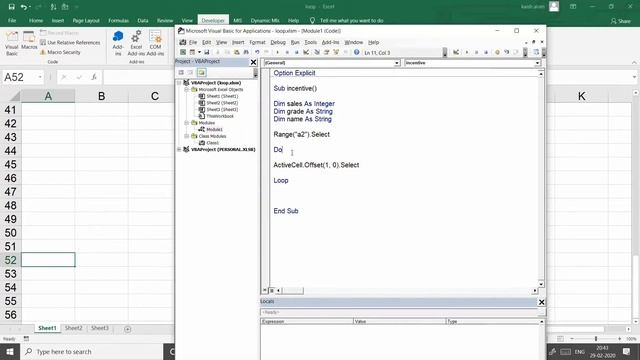Screen dimensions: 640x360
Task: Toggle Design Mode on the debug toolbar
Action: pyautogui.click(x=456, y=52)
